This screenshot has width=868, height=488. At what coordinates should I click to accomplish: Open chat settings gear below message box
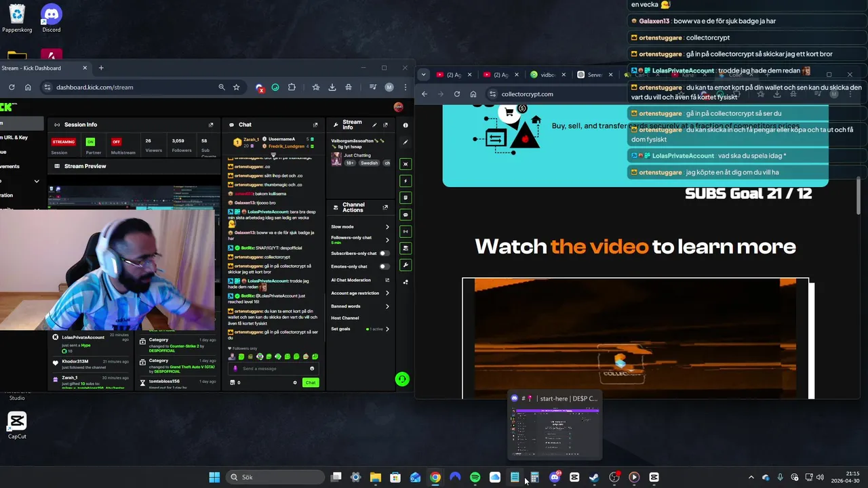(295, 382)
